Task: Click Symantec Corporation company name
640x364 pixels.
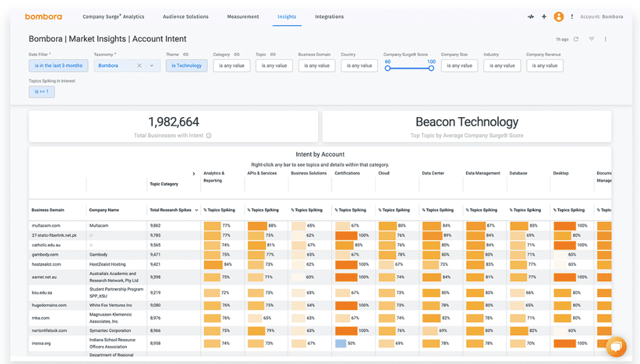Action: click(110, 331)
